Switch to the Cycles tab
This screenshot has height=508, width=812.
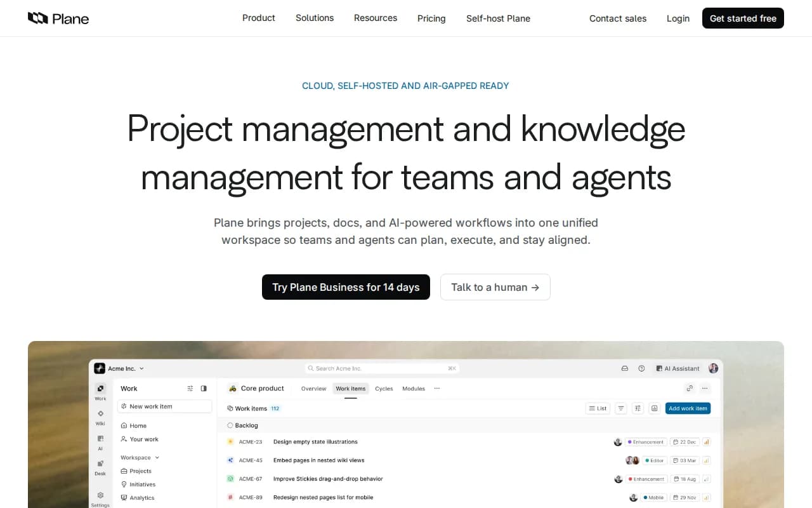click(x=384, y=389)
